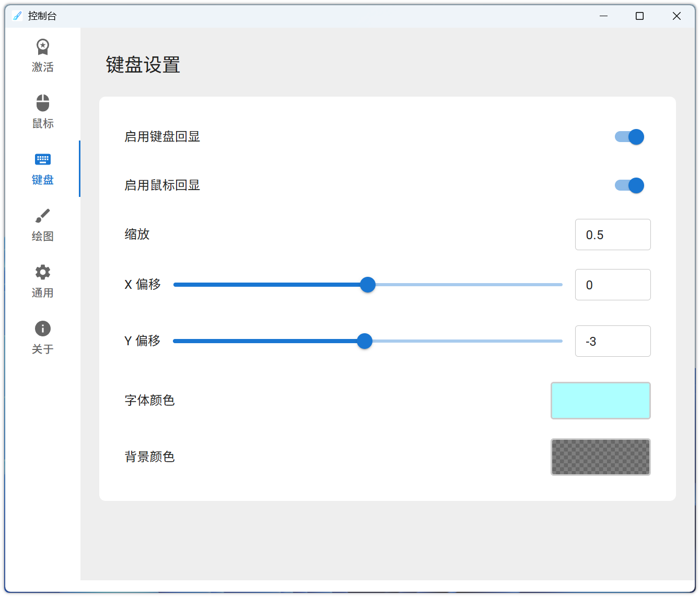Image resolution: width=700 pixels, height=597 pixels.
Task: Click the Y 偏移 slider thumb
Action: tap(364, 341)
